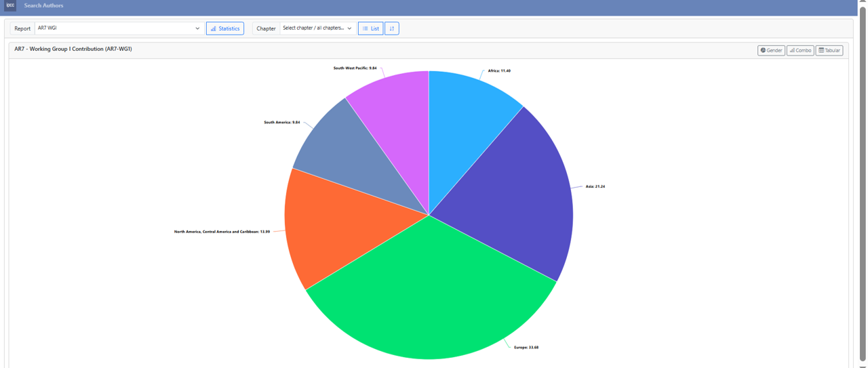Screen dimensions: 868x368
Task: Click the Statistics button
Action: coord(224,28)
